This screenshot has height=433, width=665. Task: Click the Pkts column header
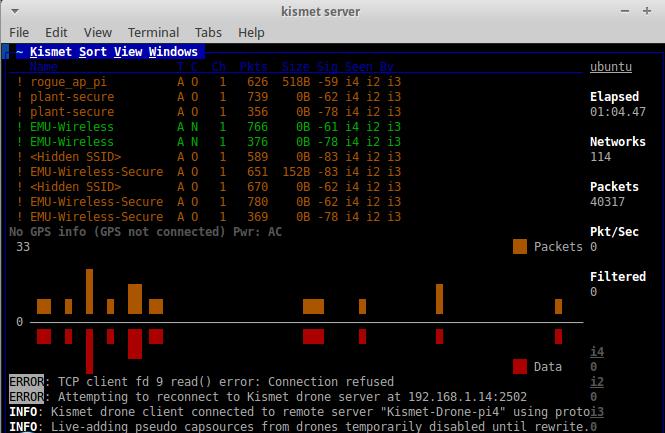tap(253, 67)
